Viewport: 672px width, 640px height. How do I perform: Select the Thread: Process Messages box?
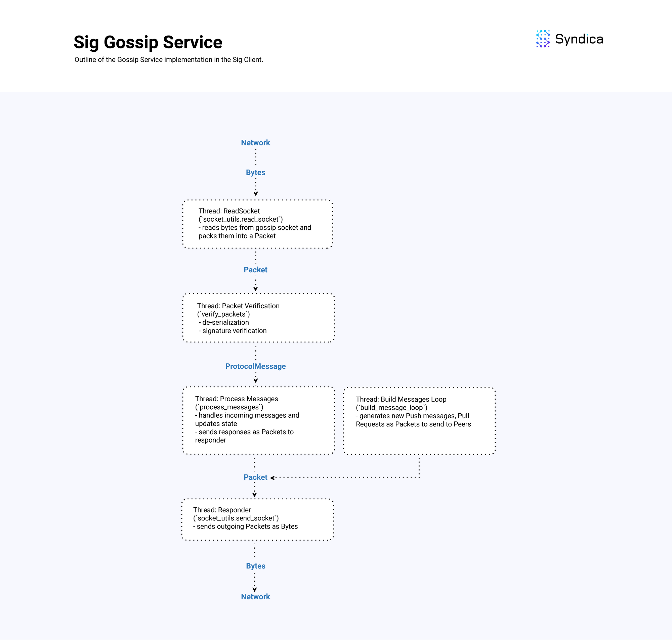[258, 420]
